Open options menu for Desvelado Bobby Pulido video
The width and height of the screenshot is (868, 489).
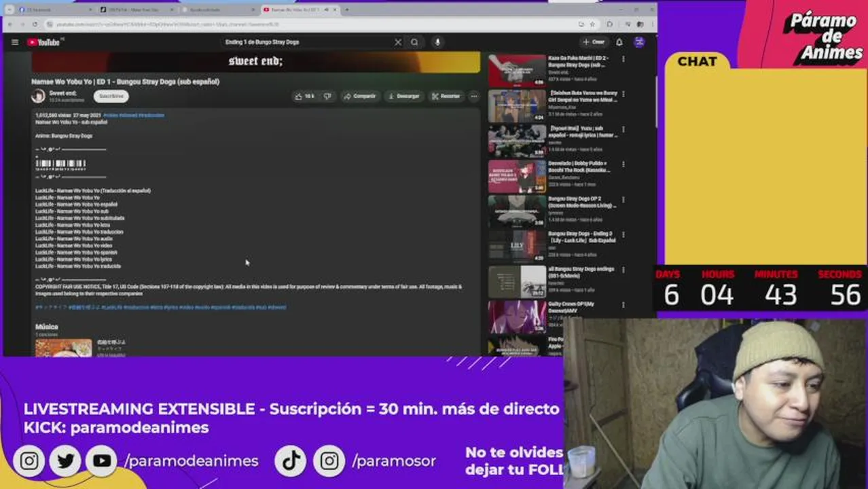coord(623,164)
